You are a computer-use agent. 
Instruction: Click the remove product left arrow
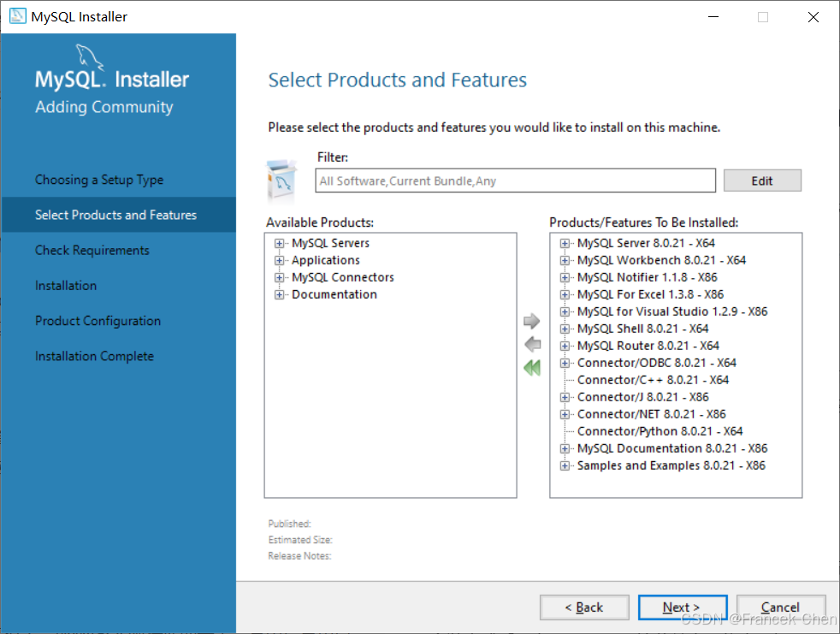(x=533, y=344)
